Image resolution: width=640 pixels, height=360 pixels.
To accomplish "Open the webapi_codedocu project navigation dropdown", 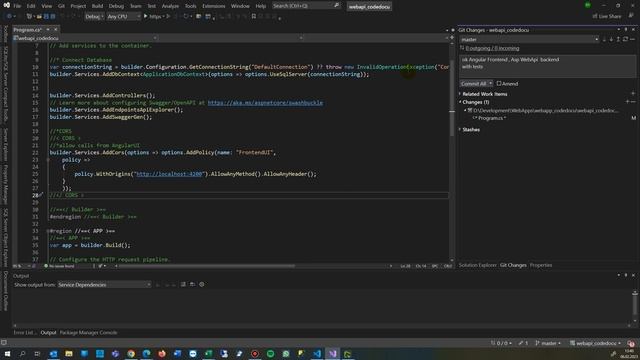I will point(85,38).
